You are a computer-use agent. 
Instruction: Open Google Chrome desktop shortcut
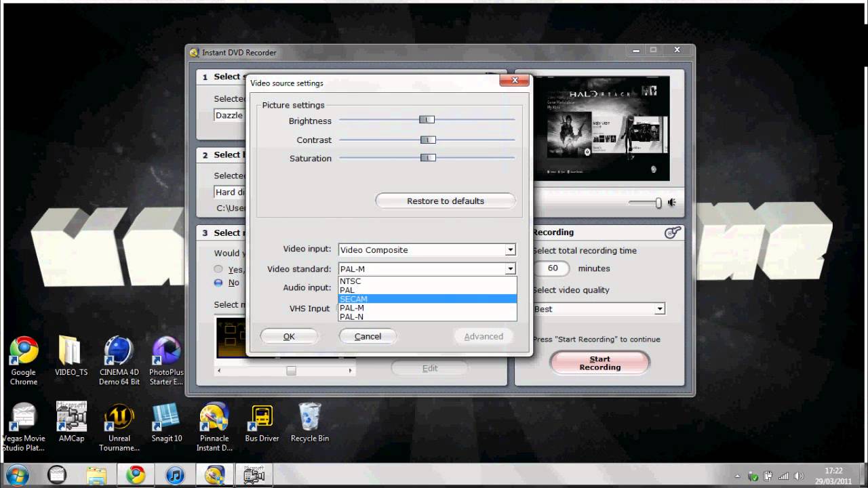click(23, 361)
